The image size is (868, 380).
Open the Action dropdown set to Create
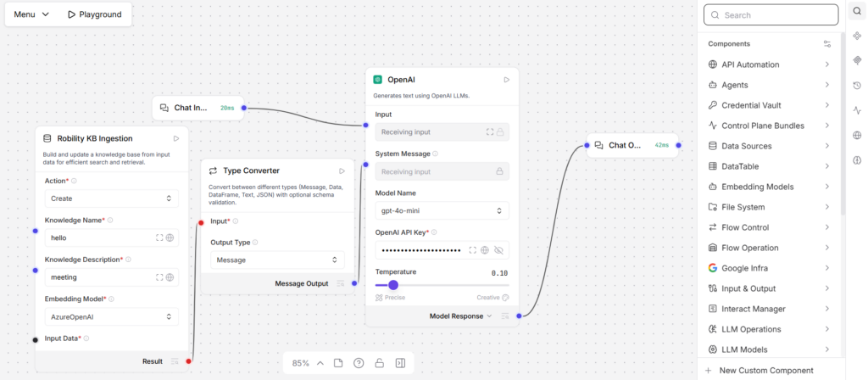[x=112, y=198]
